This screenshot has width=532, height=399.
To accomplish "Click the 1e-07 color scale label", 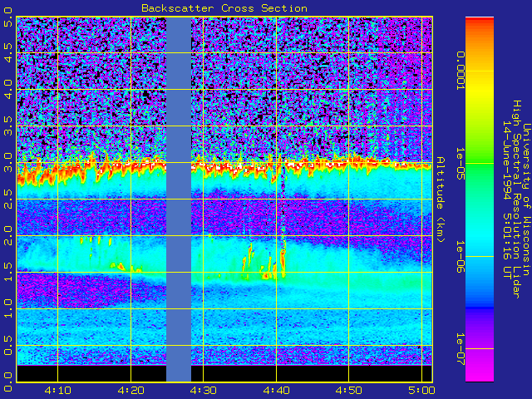I will tap(461, 349).
